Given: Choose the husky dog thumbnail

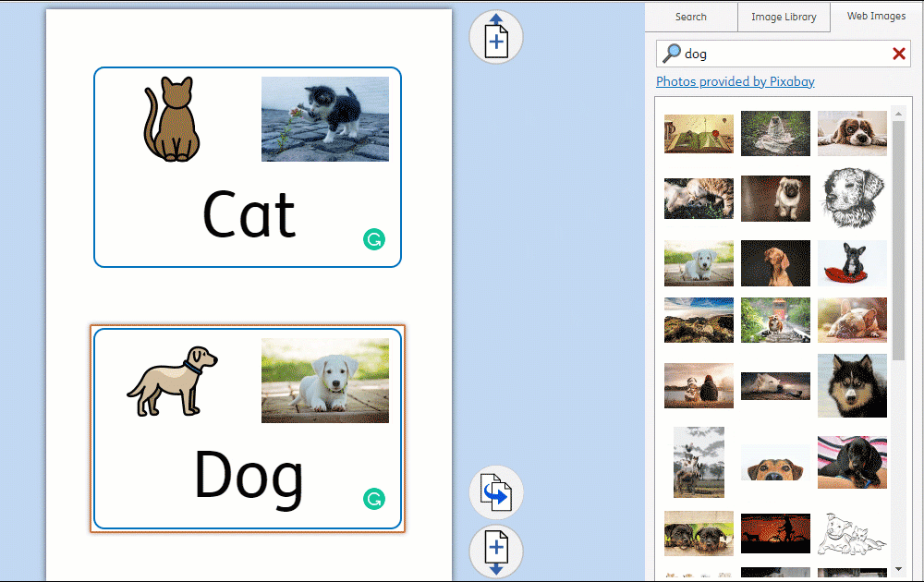Looking at the screenshot, I should pyautogui.click(x=852, y=385).
